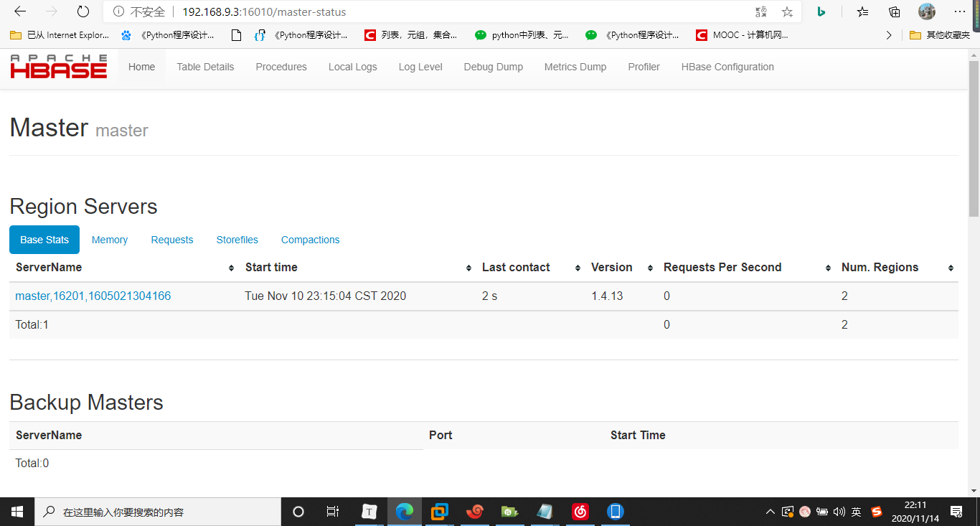Click Microsoft Edge icon in taskbar

(405, 512)
